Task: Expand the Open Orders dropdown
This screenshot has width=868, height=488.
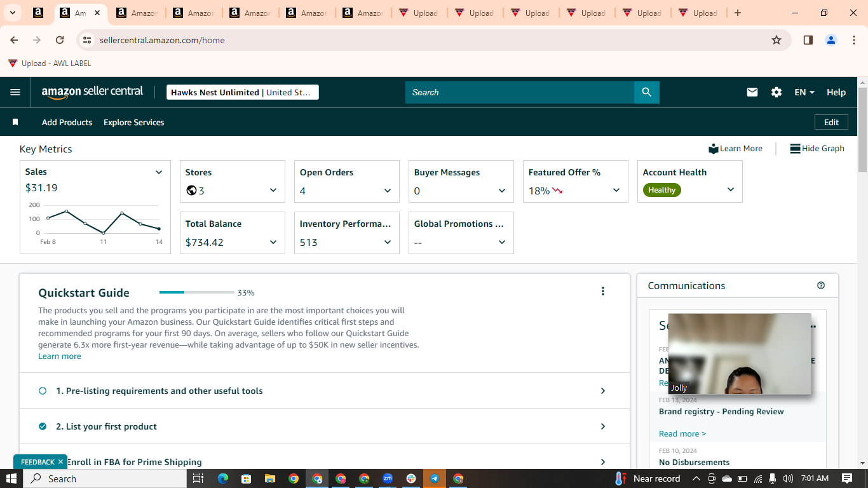Action: pos(388,191)
